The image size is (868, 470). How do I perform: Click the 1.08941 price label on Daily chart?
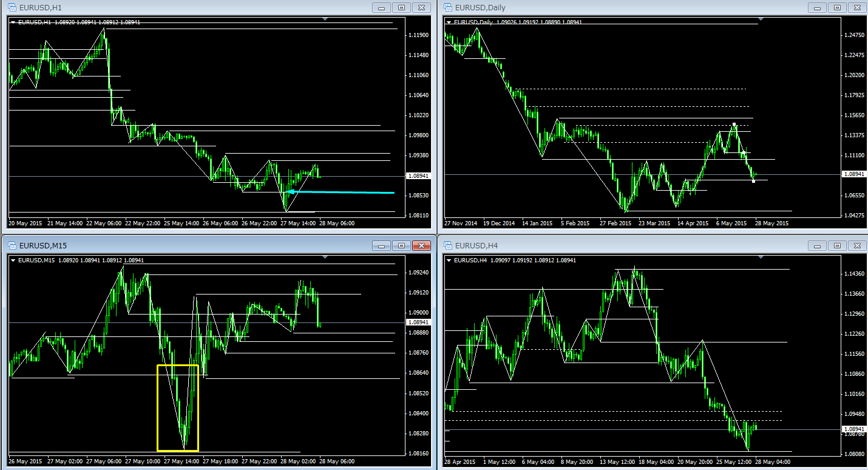pyautogui.click(x=853, y=174)
